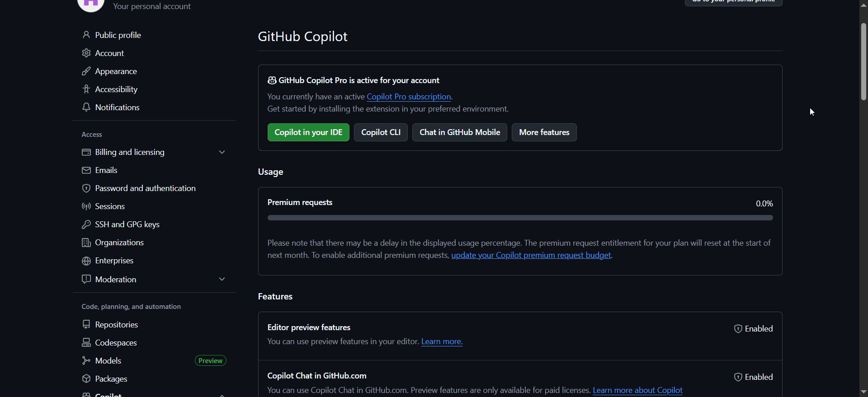Click the Notifications bell icon
The image size is (868, 397).
coord(86,107)
